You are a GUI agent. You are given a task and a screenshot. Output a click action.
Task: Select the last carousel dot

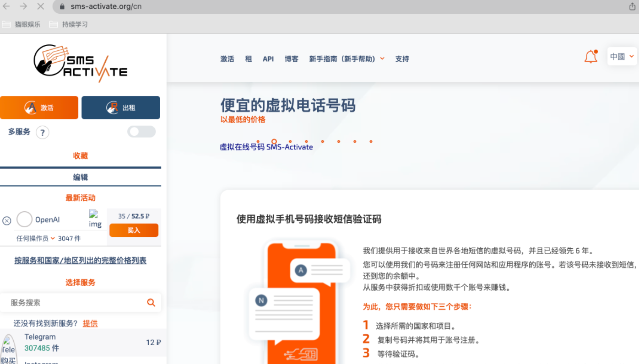[371, 141]
